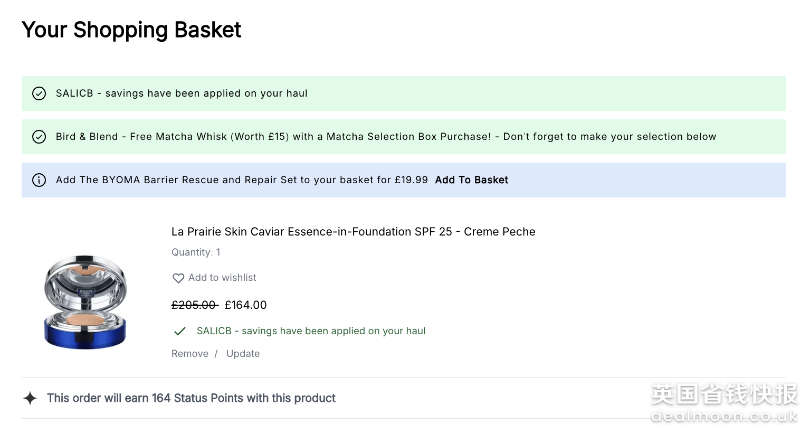The height and width of the screenshot is (433, 800).
Task: Click the BYOMA Barrier Rescue offer text
Action: (242, 180)
